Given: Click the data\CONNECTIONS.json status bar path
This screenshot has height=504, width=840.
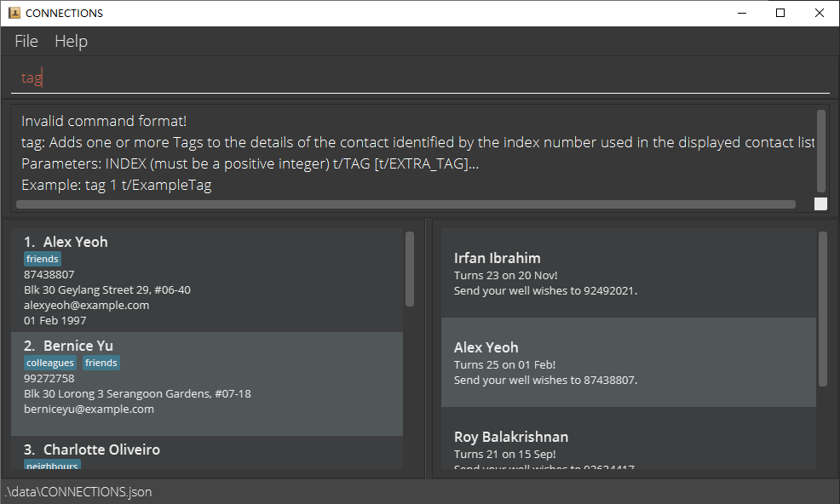Looking at the screenshot, I should [78, 492].
